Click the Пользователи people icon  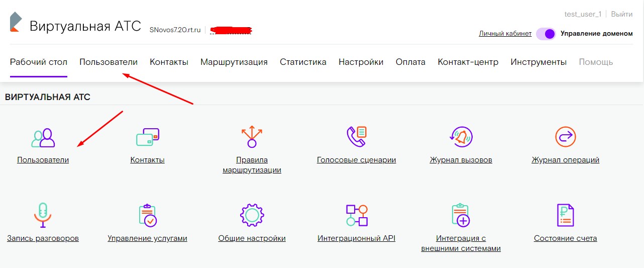tap(43, 137)
